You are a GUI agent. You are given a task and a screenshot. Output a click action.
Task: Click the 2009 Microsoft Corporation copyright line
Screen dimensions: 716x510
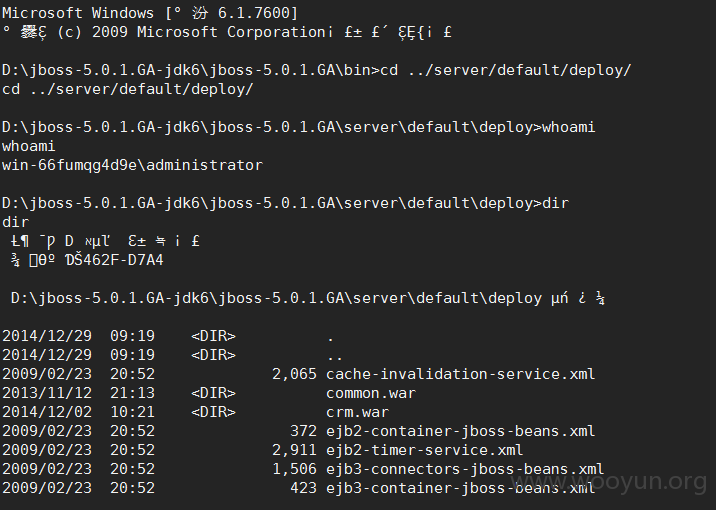coord(227,32)
